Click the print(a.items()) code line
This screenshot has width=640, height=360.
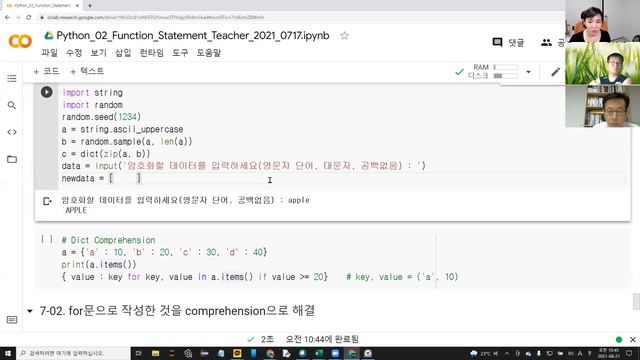(99, 264)
